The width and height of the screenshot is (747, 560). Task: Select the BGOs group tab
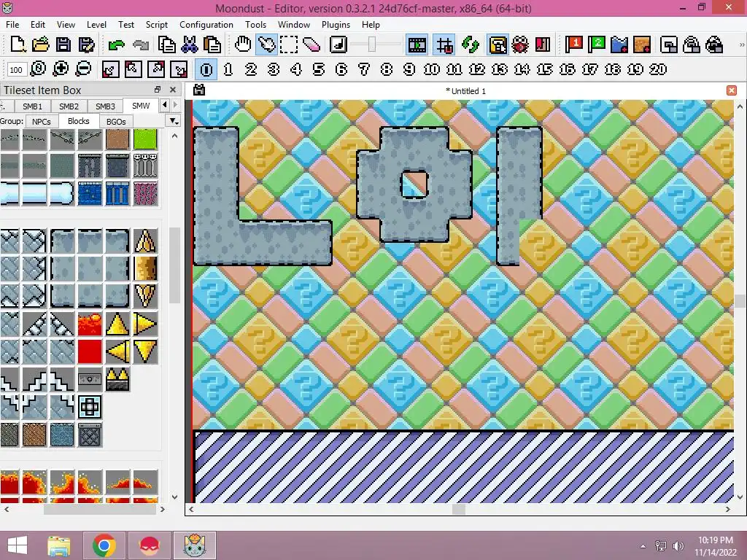(116, 122)
